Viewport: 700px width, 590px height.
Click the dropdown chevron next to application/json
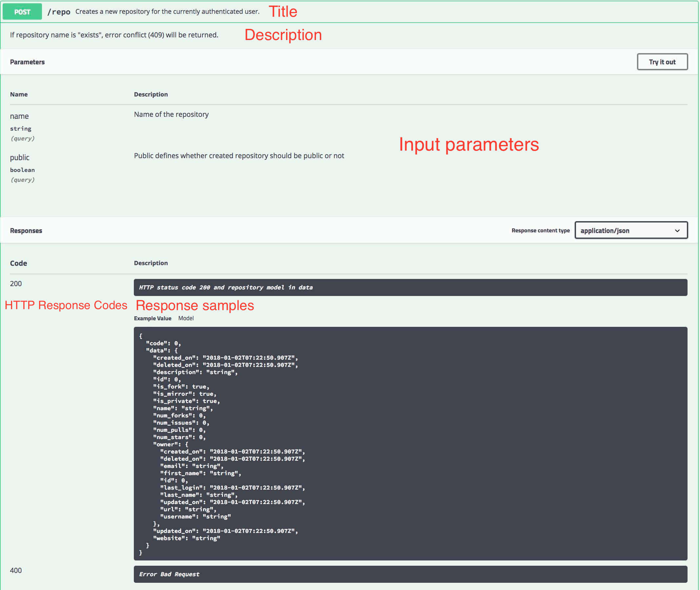(677, 230)
